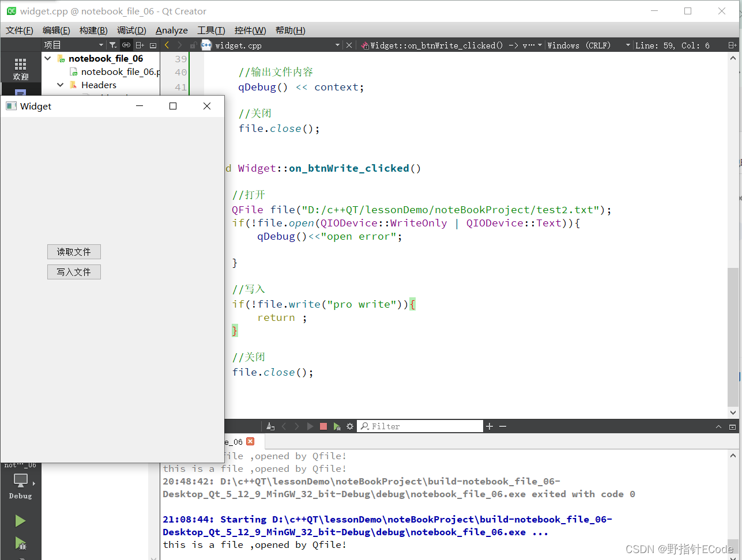
Task: Click the clear output broom icon
Action: [x=270, y=426]
